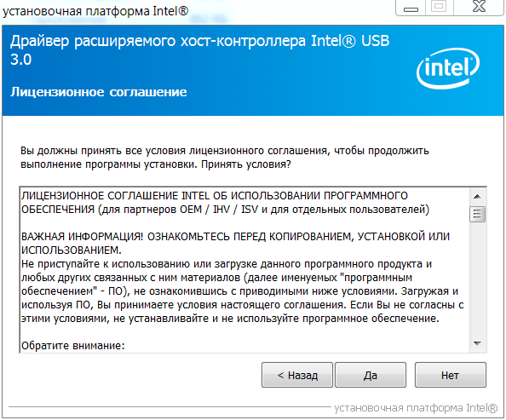Click the 'Принять условия?' prompt text
Image resolution: width=506 pixels, height=420 pixels.
point(246,164)
